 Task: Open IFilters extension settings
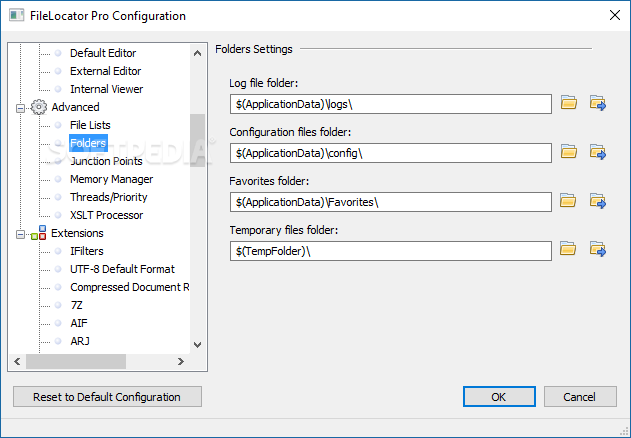click(87, 251)
